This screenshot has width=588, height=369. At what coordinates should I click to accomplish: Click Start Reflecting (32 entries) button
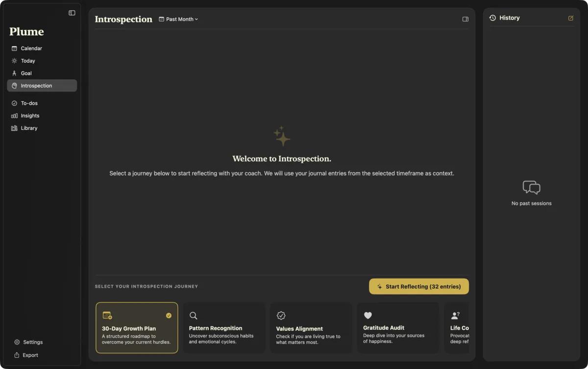[419, 287]
